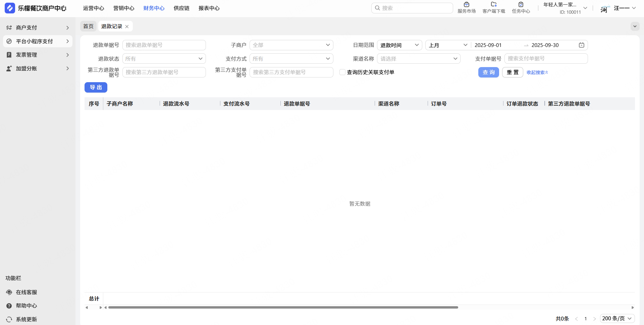The height and width of the screenshot is (325, 644).
Task: Expand 商户支付 sidebar menu
Action: pos(38,28)
